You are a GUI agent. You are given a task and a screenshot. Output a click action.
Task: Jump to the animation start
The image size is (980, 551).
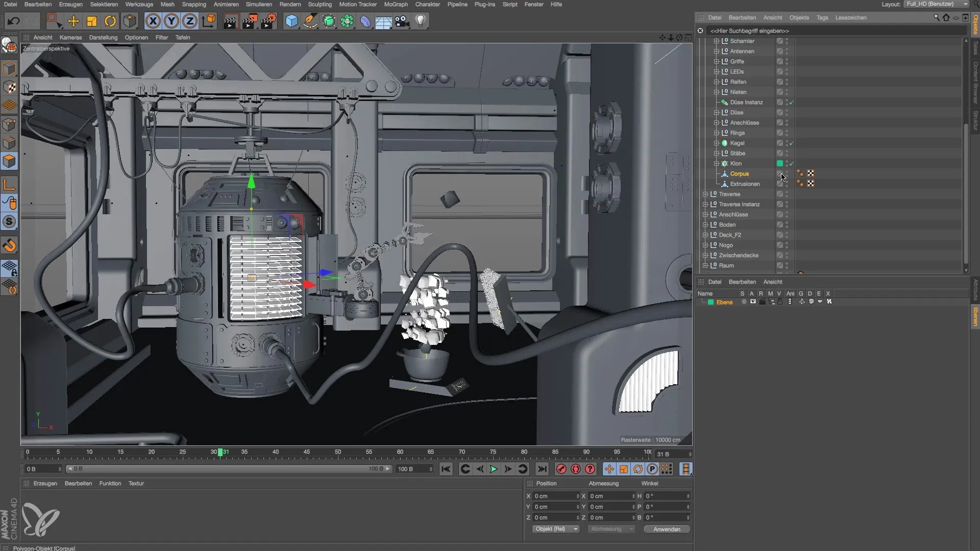pos(446,469)
